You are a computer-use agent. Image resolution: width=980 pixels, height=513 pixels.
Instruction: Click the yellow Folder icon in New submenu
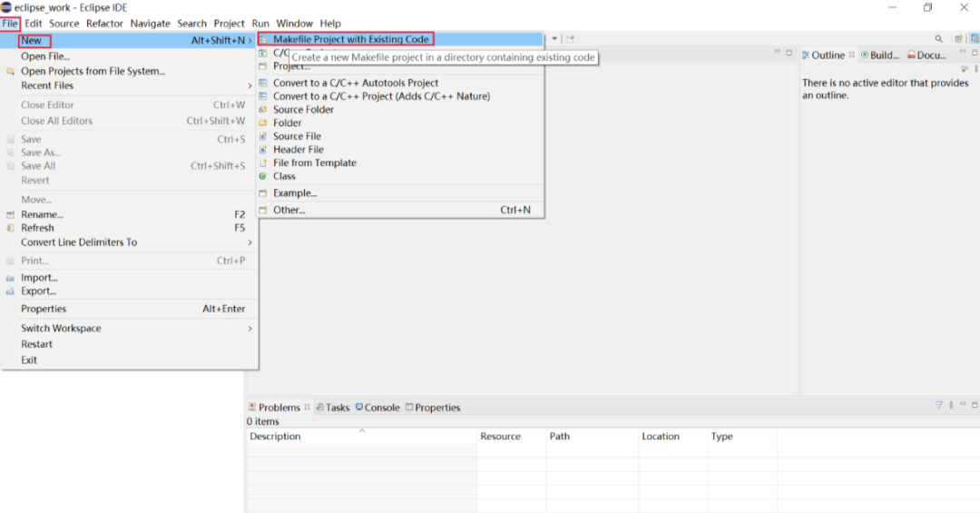click(263, 123)
